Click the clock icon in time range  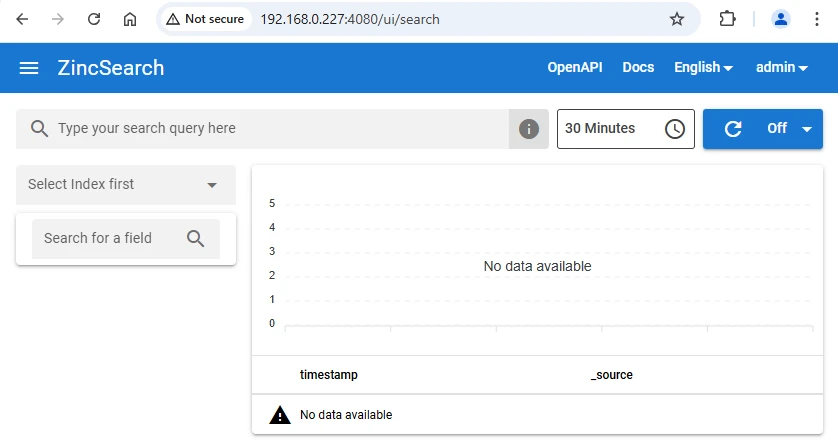[675, 129]
